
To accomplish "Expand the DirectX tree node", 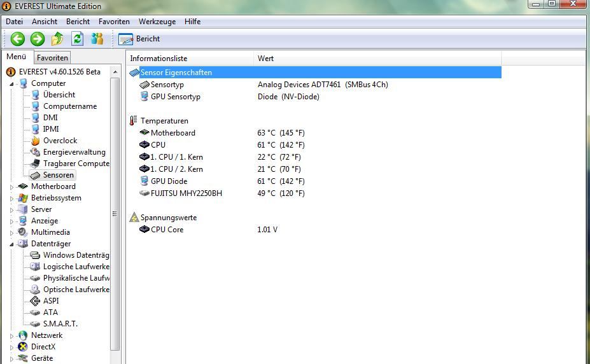I will [x=11, y=347].
